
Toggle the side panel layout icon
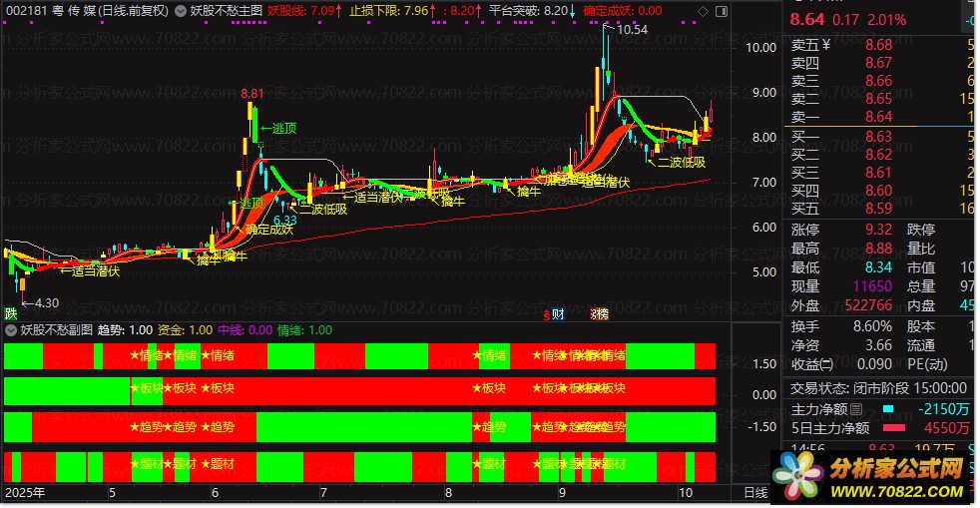point(722,11)
